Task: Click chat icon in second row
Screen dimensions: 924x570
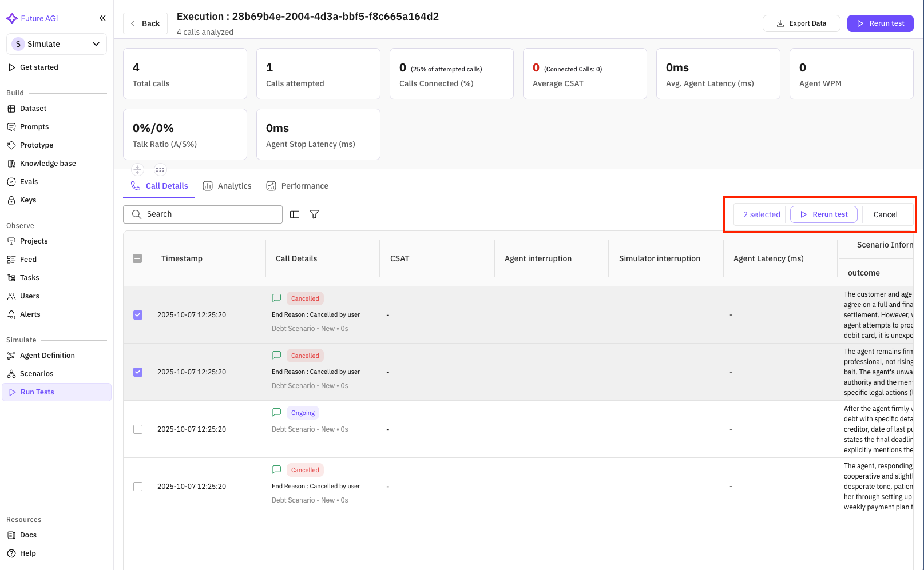Action: (277, 355)
